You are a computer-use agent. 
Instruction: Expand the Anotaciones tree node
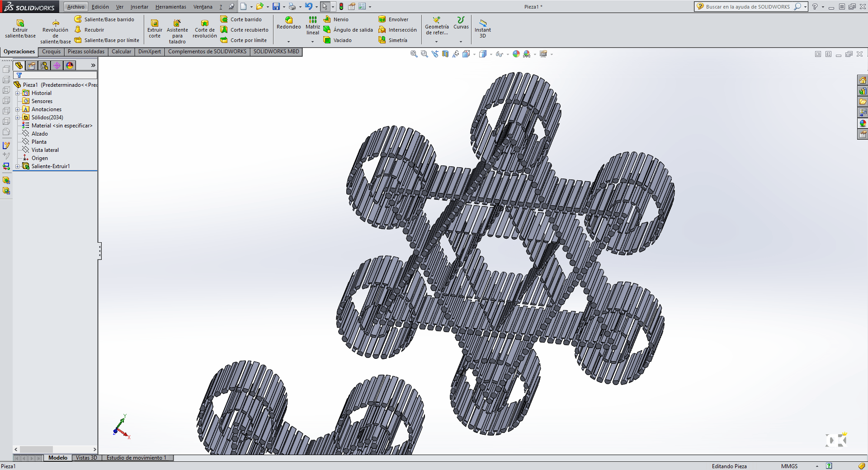tap(18, 109)
